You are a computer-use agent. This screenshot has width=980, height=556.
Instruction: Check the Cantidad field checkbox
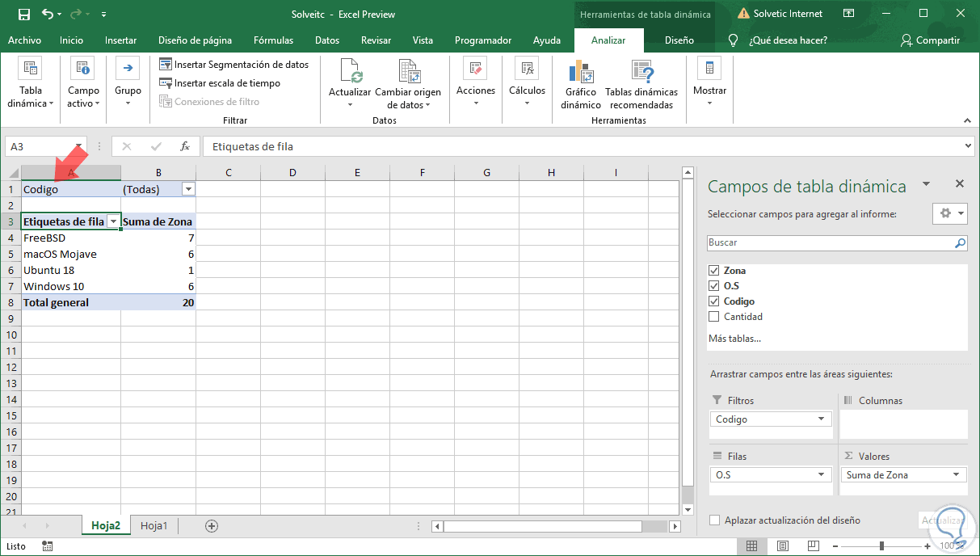coord(713,317)
